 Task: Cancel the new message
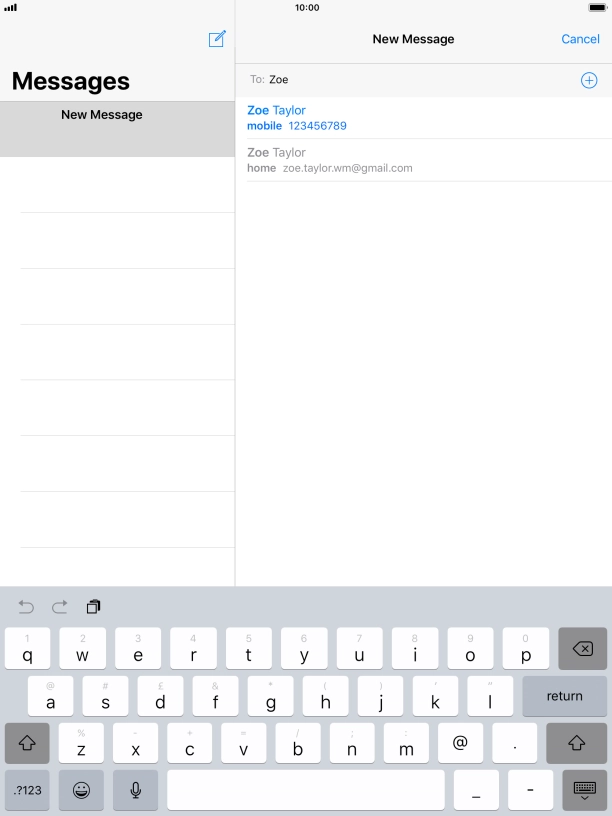[580, 39]
